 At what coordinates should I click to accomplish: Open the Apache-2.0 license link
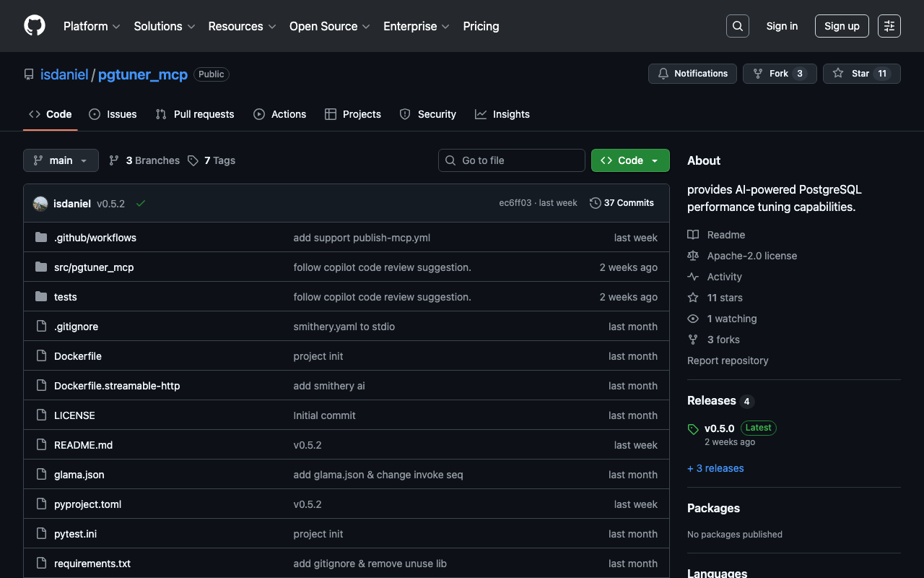751,256
